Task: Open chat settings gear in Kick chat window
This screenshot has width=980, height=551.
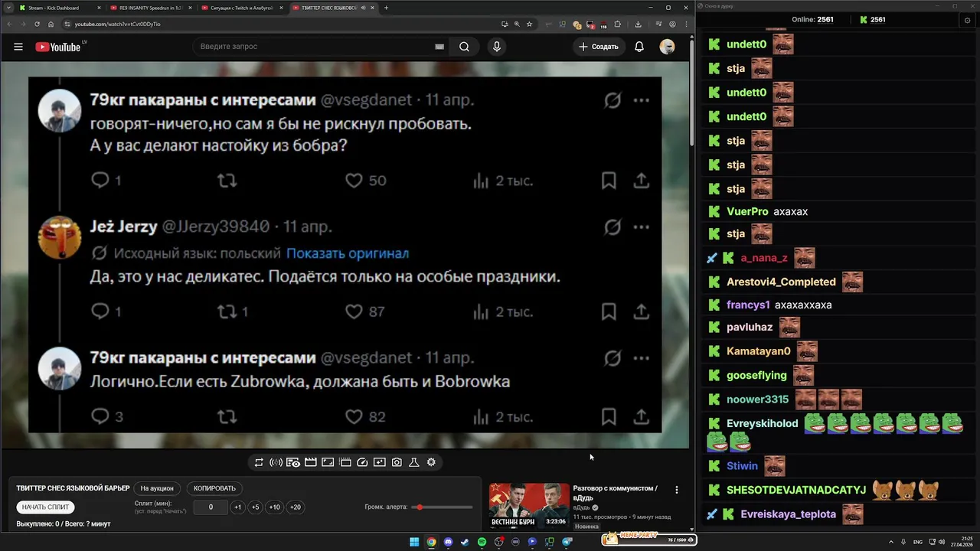Action: pos(967,20)
